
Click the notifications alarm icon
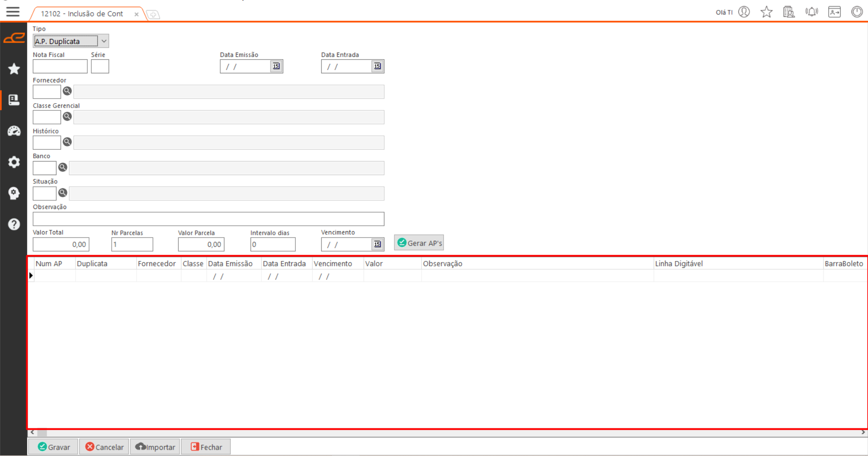(811, 12)
